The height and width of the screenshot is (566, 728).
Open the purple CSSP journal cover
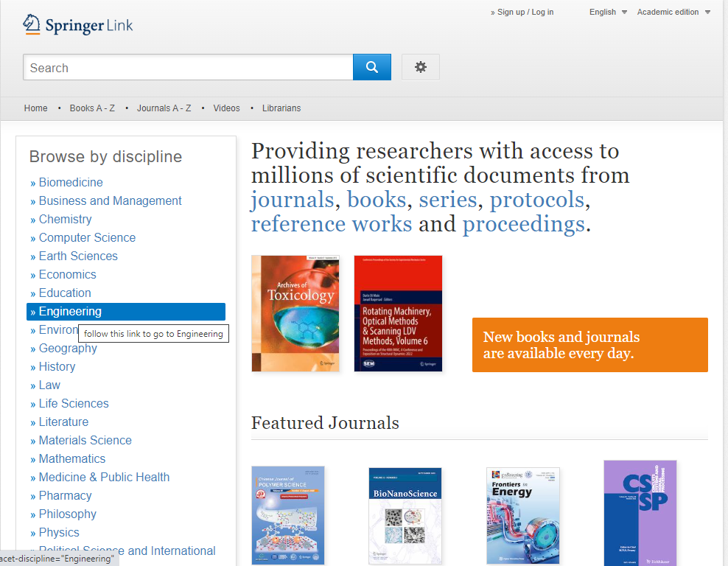tap(640, 513)
